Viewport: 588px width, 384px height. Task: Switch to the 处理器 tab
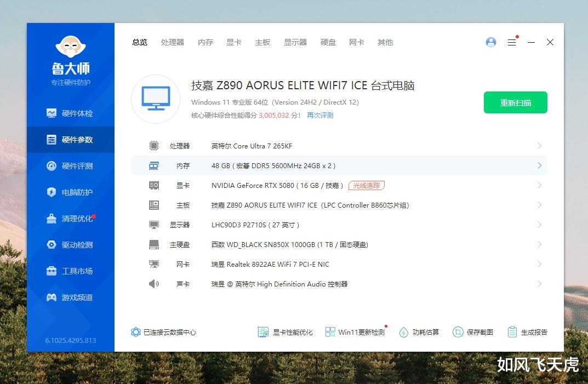[173, 42]
